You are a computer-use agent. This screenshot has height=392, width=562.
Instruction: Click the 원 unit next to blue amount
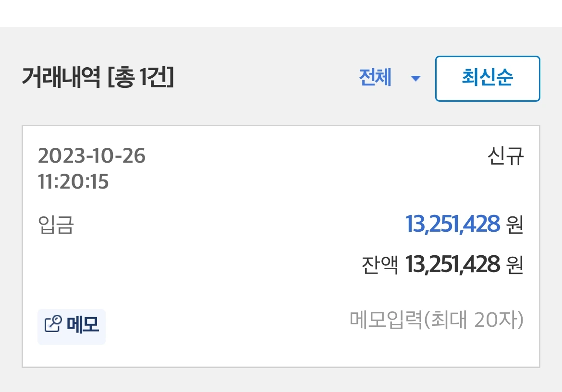point(514,225)
